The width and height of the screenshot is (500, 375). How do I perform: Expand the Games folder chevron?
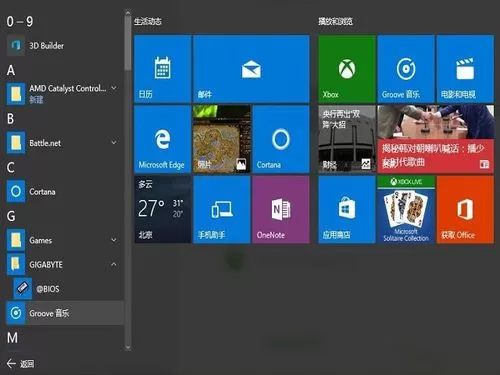pos(114,240)
